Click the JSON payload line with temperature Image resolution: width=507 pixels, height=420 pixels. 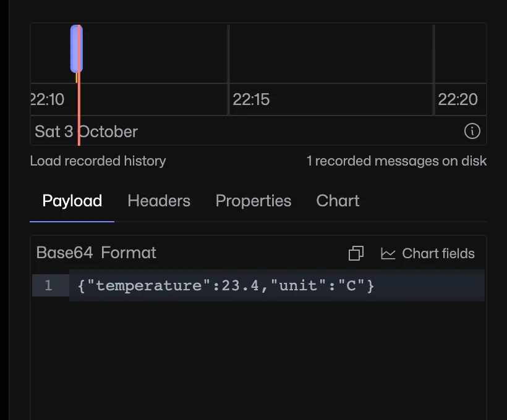click(x=226, y=285)
